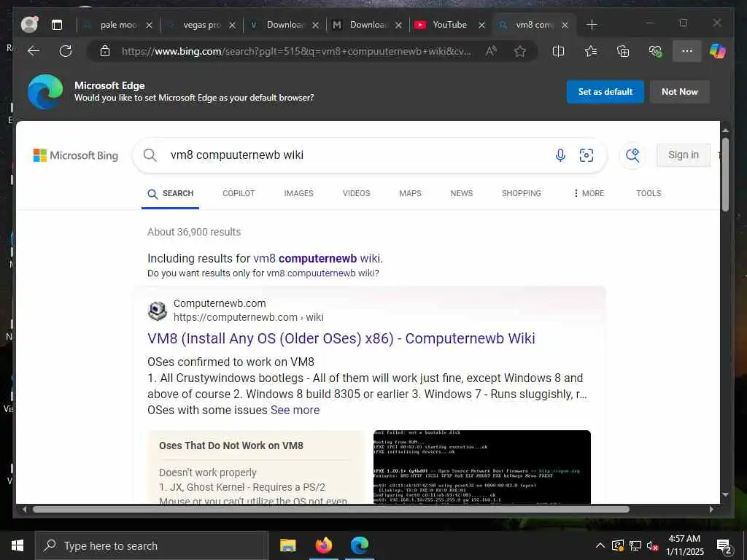This screenshot has height=560, width=747.
Task: Expand the MORE search options menu
Action: [x=589, y=193]
